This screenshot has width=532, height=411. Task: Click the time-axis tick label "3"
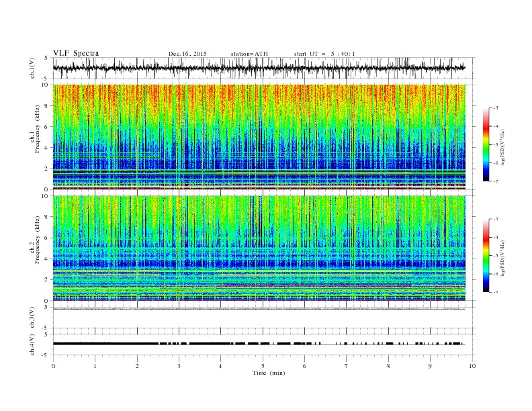[x=179, y=366]
